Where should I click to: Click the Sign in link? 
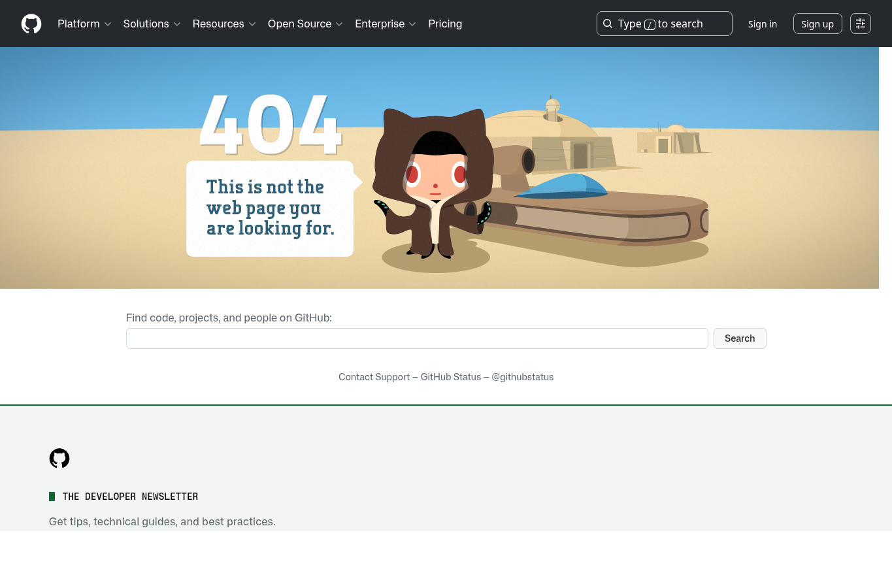pos(763,24)
